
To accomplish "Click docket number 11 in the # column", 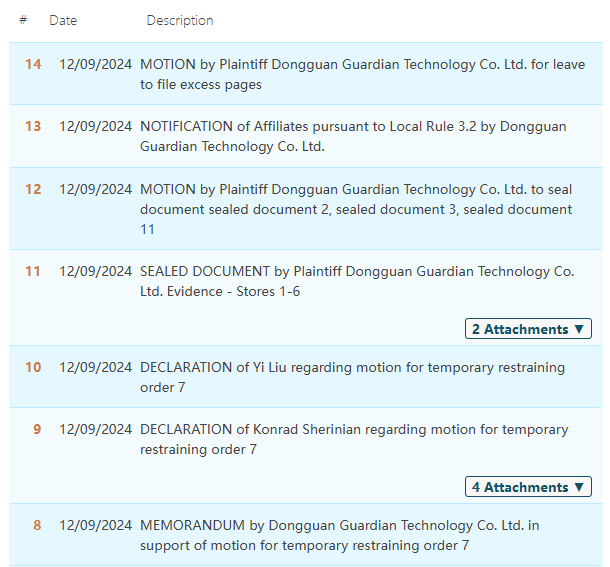I will coord(33,271).
